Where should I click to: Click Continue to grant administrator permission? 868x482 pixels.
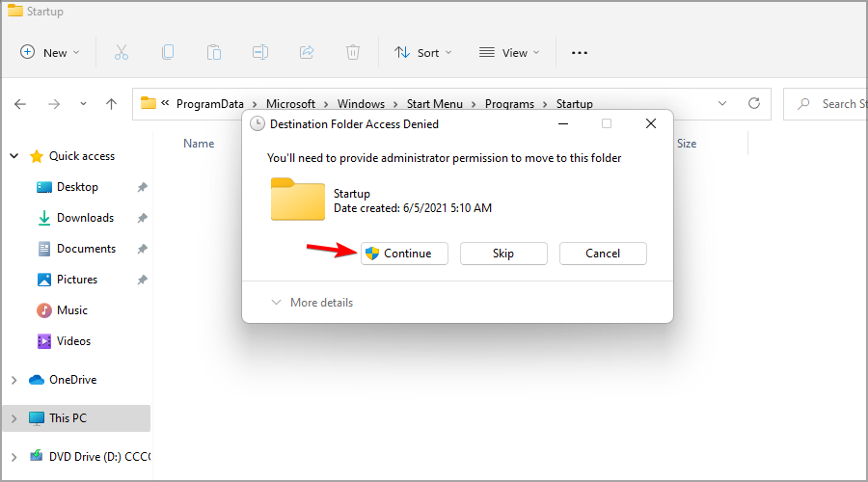coord(405,254)
